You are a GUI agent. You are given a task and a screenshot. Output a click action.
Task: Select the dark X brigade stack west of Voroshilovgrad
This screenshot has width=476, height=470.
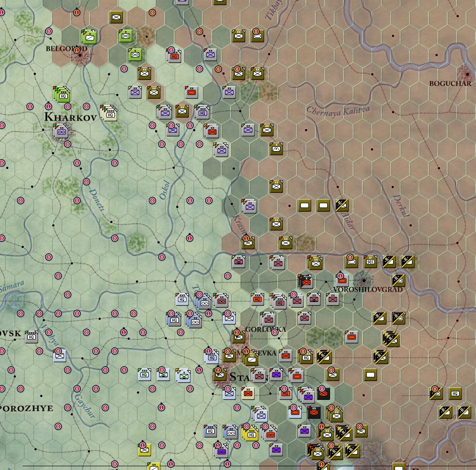(x=306, y=281)
